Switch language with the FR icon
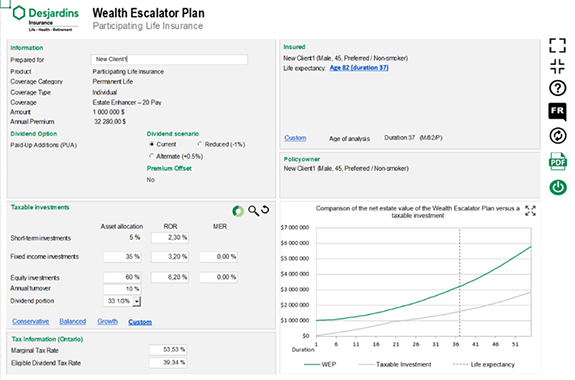Image resolution: width=575 pixels, height=380 pixels. tap(557, 112)
